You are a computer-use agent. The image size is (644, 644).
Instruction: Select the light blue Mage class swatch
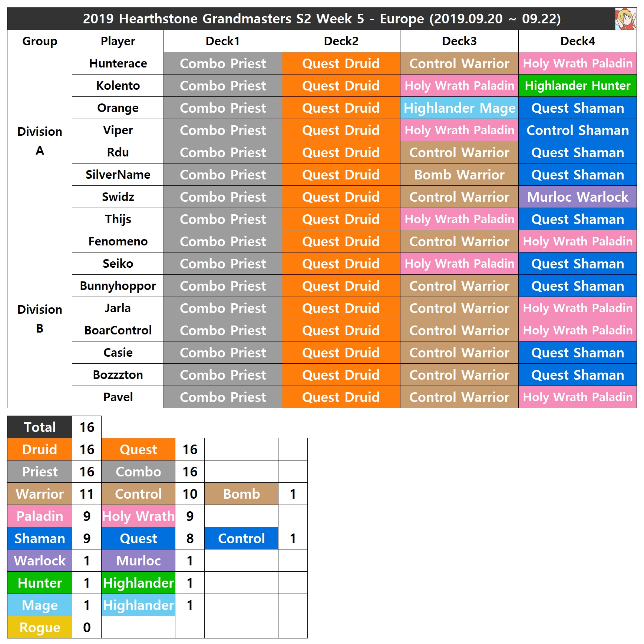pyautogui.click(x=40, y=605)
